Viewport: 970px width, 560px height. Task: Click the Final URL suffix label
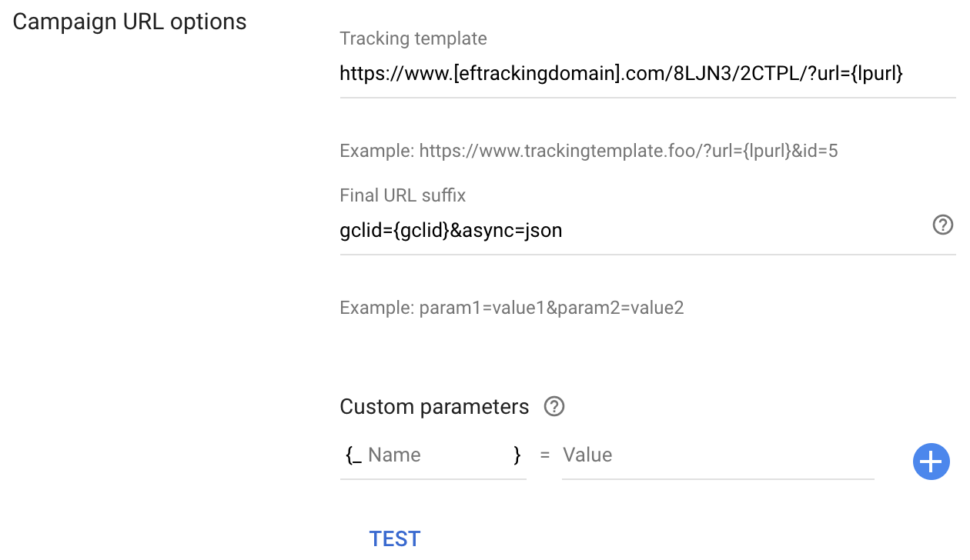tap(403, 195)
